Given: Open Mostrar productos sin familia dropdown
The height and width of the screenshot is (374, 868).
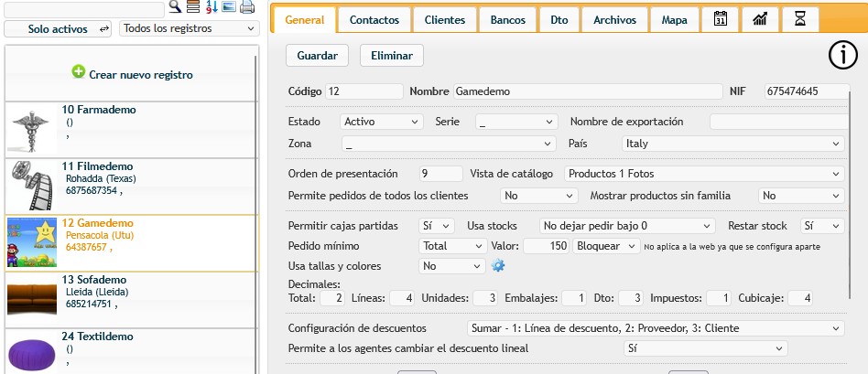Looking at the screenshot, I should [x=801, y=196].
